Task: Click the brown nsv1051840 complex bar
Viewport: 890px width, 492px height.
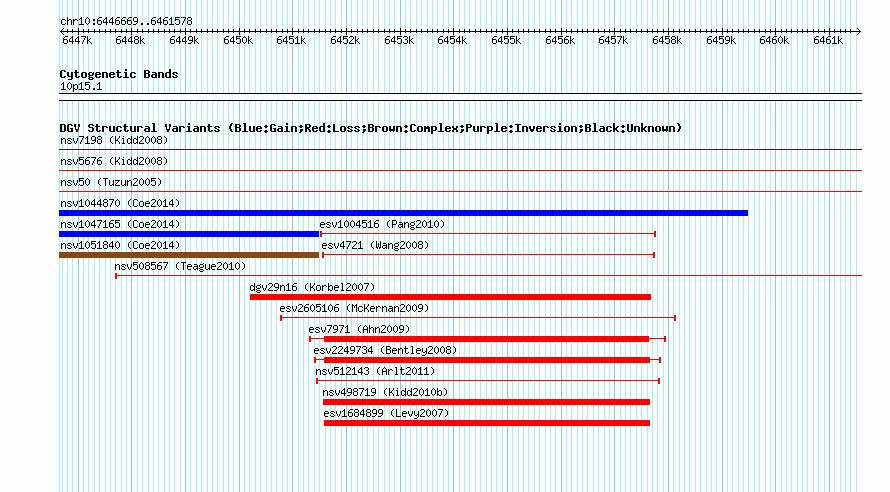Action: pos(189,255)
